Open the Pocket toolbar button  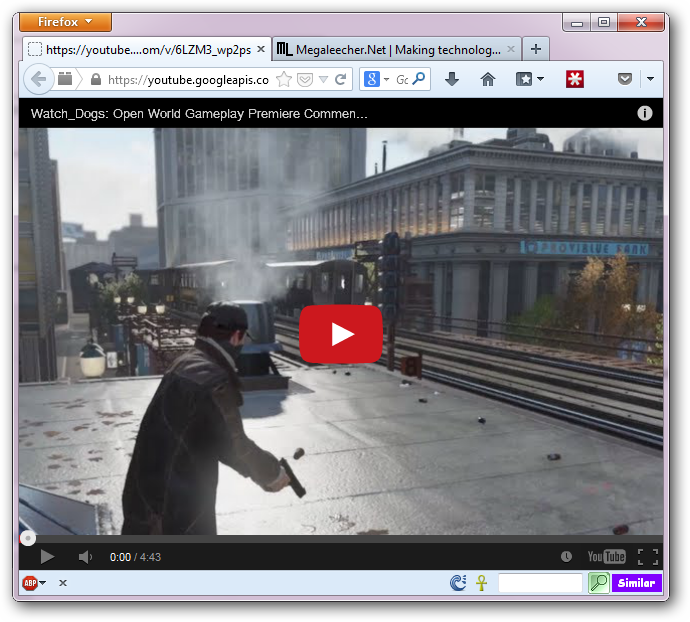click(x=625, y=79)
